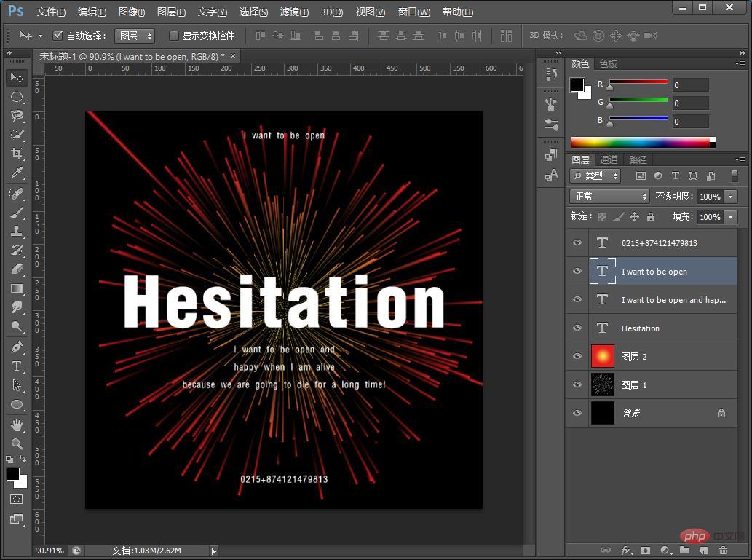
Task: Open layer styles fx menu
Action: coord(626,550)
